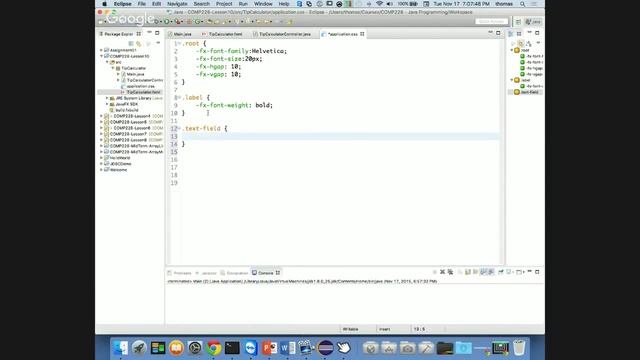Collapse the COMP228-Lesson10 project
The width and height of the screenshot is (640, 360).
tap(102, 56)
